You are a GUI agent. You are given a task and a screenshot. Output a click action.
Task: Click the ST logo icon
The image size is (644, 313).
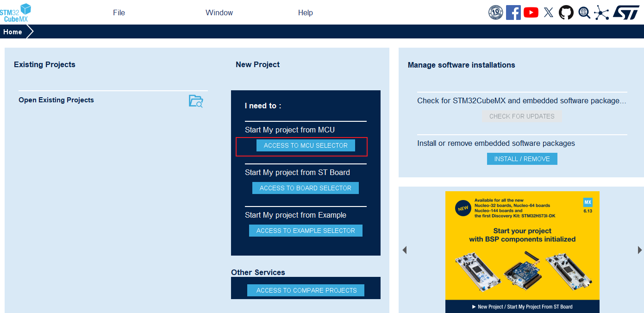tap(626, 13)
